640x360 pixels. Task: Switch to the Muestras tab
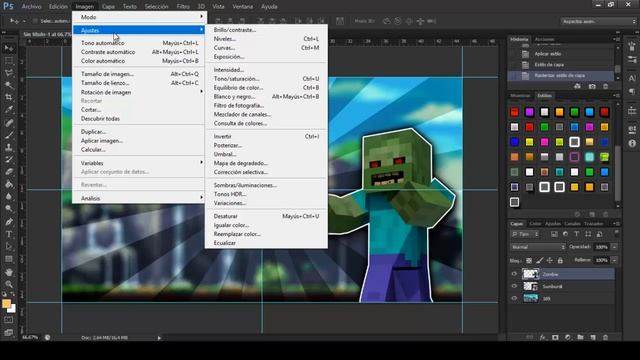[x=520, y=96]
